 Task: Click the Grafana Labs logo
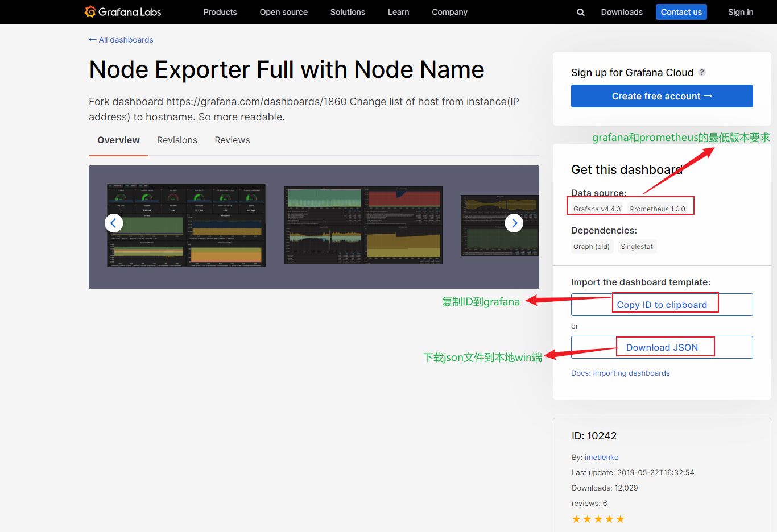[x=123, y=12]
